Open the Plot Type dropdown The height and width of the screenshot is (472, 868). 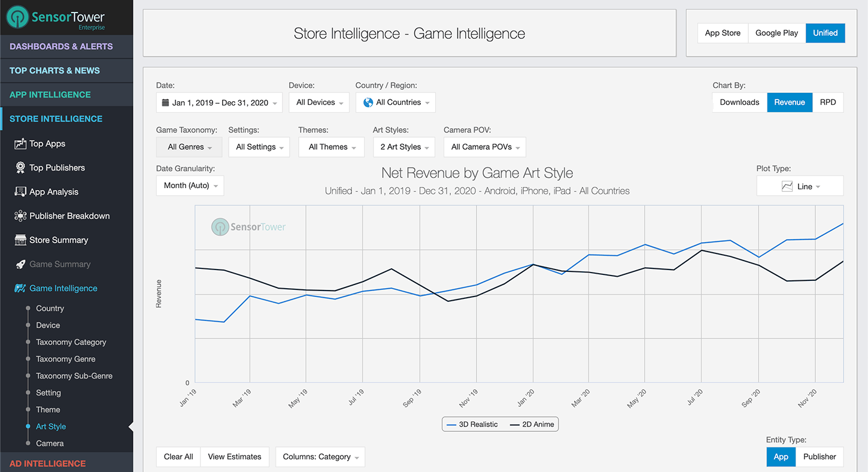pos(800,186)
